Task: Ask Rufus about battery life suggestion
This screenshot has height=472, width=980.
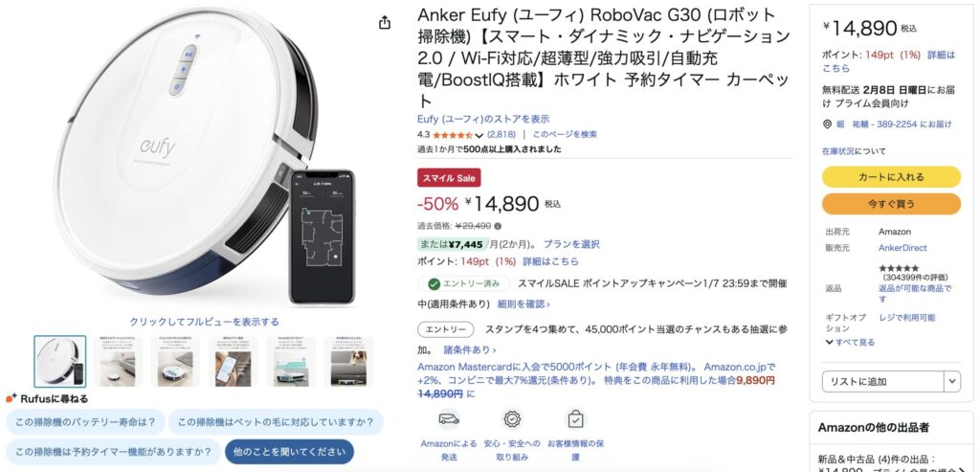Action: tap(85, 422)
